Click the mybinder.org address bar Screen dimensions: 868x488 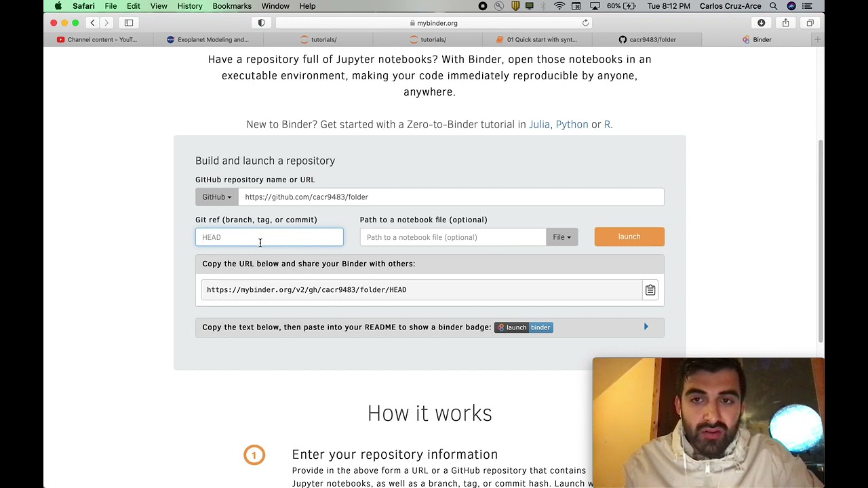coord(434,22)
